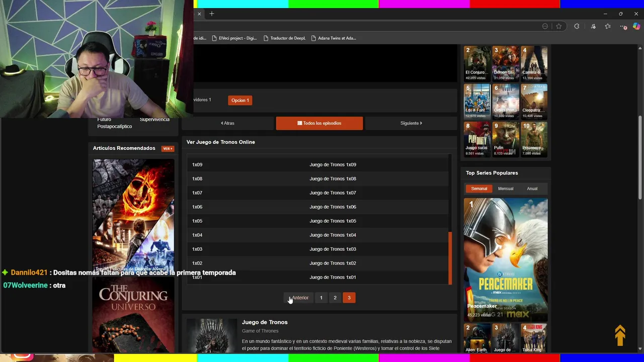The width and height of the screenshot is (644, 362).
Task: Open episode Juego de Tronos 1x04
Action: point(317,235)
